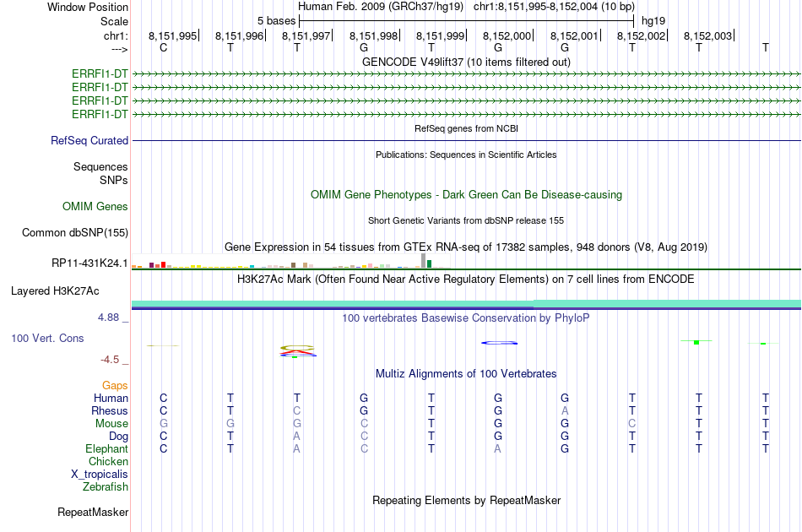Open the 'RefSeq genes from NCBI' track title
The image size is (802, 532).
[466, 128]
